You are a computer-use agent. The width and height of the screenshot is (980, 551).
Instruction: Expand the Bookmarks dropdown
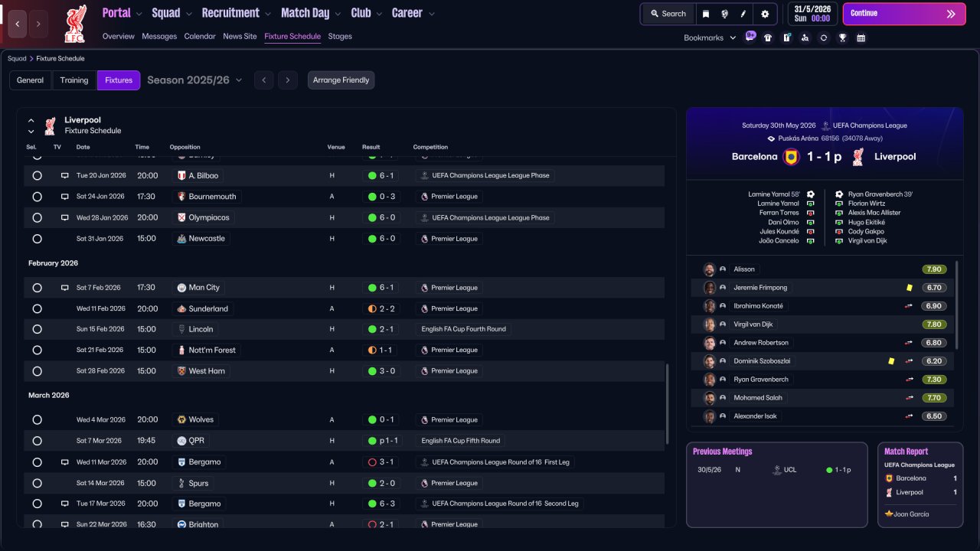tap(710, 37)
